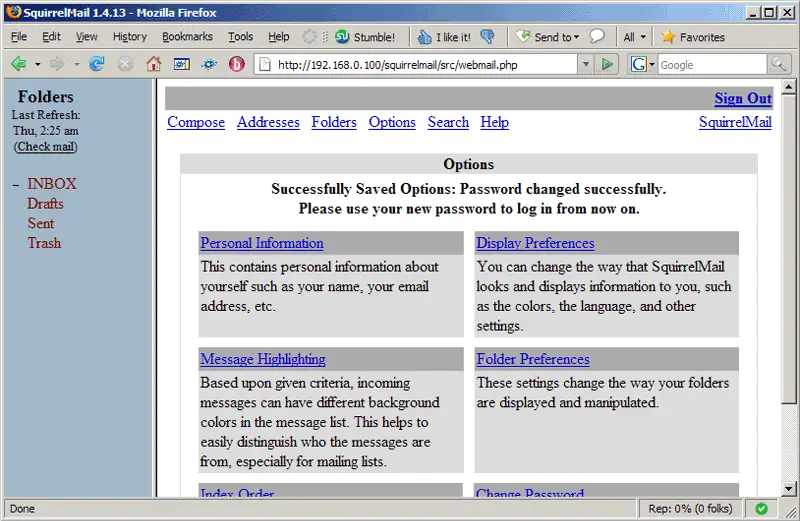Screen dimensions: 800x521
Task: Open the Edit menu
Action: coord(51,37)
